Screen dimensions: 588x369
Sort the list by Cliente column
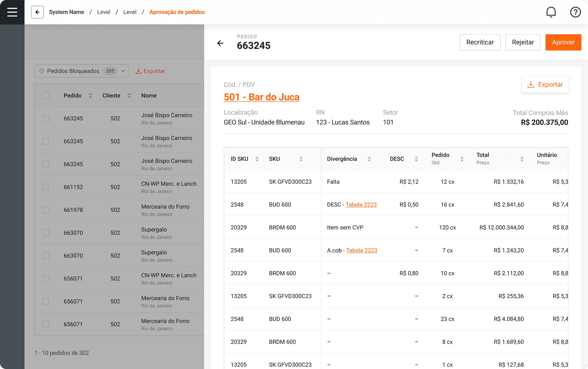[129, 96]
